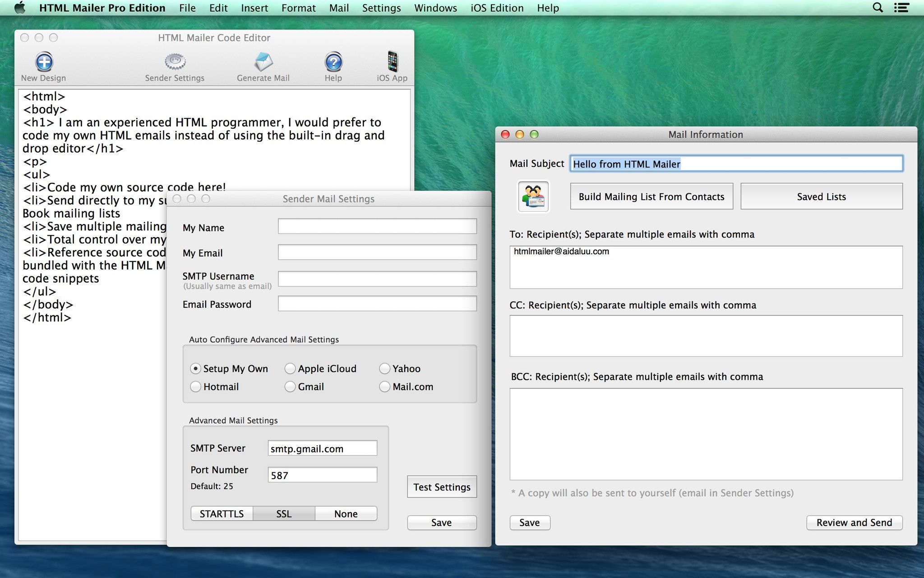Open Spotlight search in menu bar
The height and width of the screenshot is (578, 924).
(878, 8)
